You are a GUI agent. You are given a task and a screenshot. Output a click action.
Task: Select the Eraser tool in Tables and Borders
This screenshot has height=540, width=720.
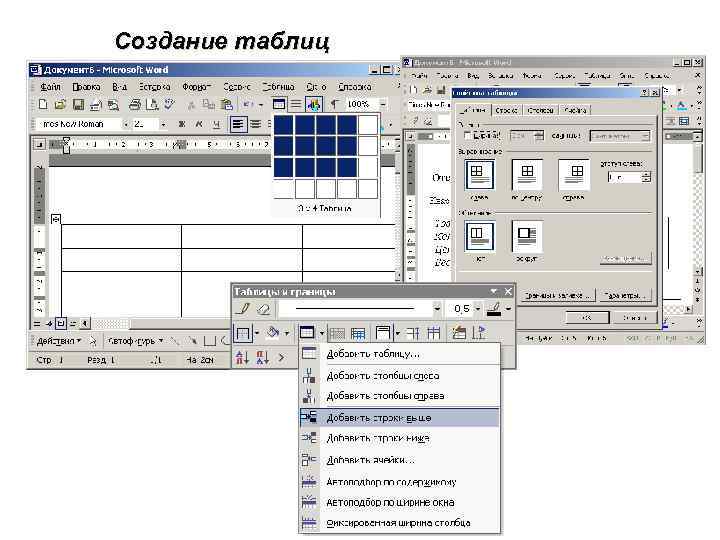(264, 309)
